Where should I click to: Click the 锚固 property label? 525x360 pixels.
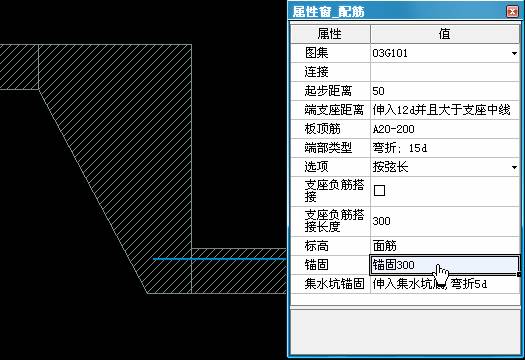coord(316,265)
